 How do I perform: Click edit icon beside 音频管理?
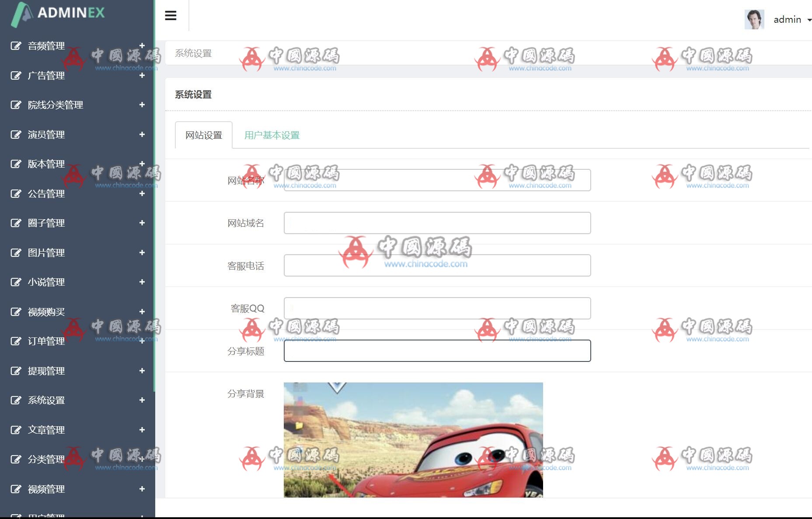click(16, 46)
